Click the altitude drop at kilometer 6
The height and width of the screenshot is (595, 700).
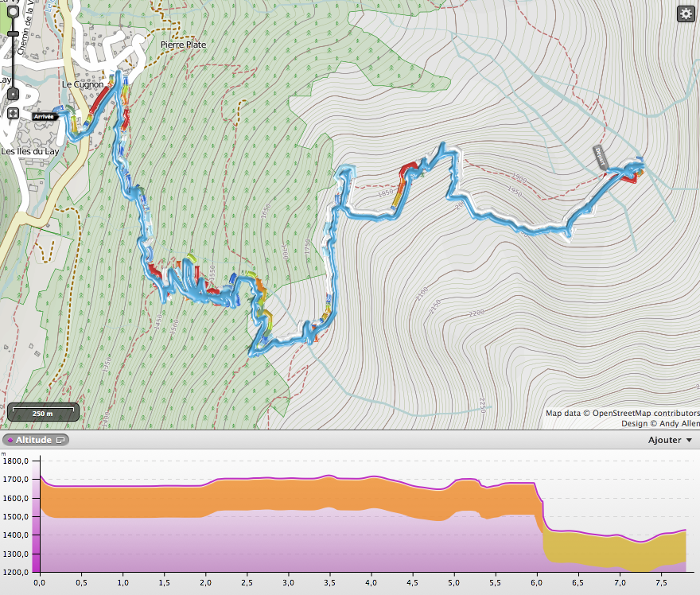point(540,509)
